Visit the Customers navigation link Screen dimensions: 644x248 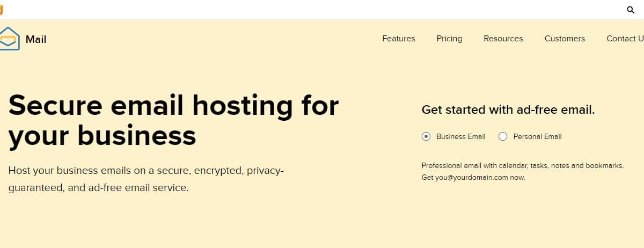[565, 39]
